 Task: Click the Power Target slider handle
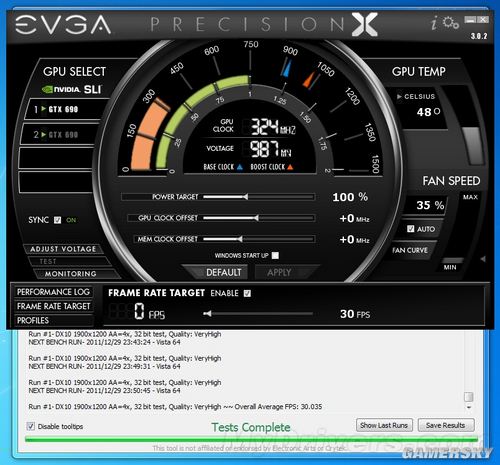[245, 197]
